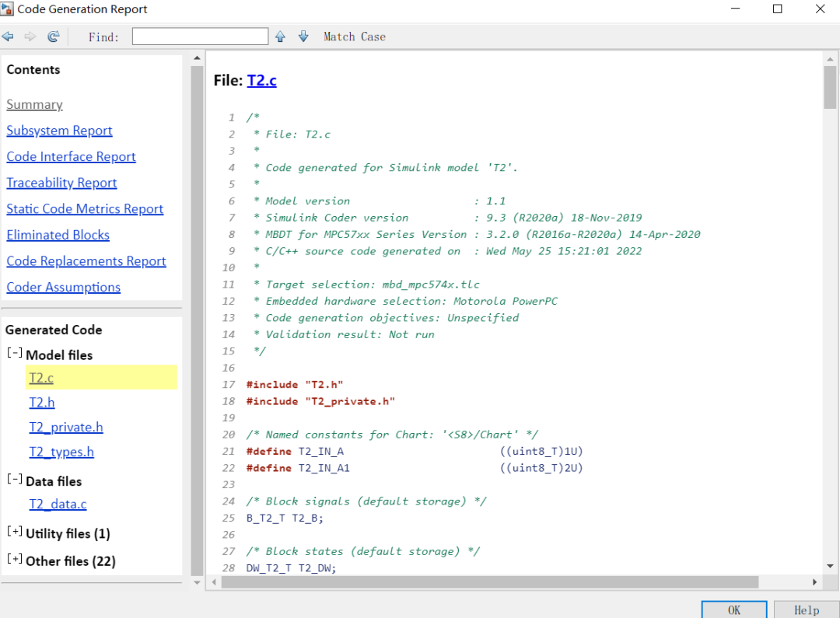This screenshot has height=618, width=840.
Task: Open T2.h in Model files
Action: click(x=42, y=403)
